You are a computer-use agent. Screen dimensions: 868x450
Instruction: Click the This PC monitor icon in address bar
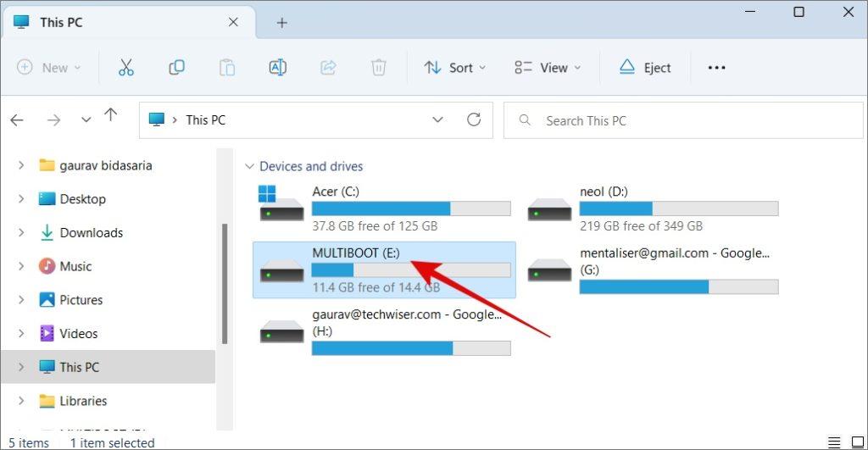(x=157, y=119)
